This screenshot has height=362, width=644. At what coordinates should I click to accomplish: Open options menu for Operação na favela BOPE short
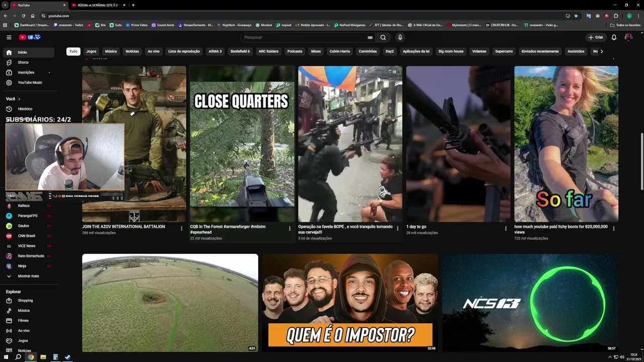pyautogui.click(x=397, y=229)
